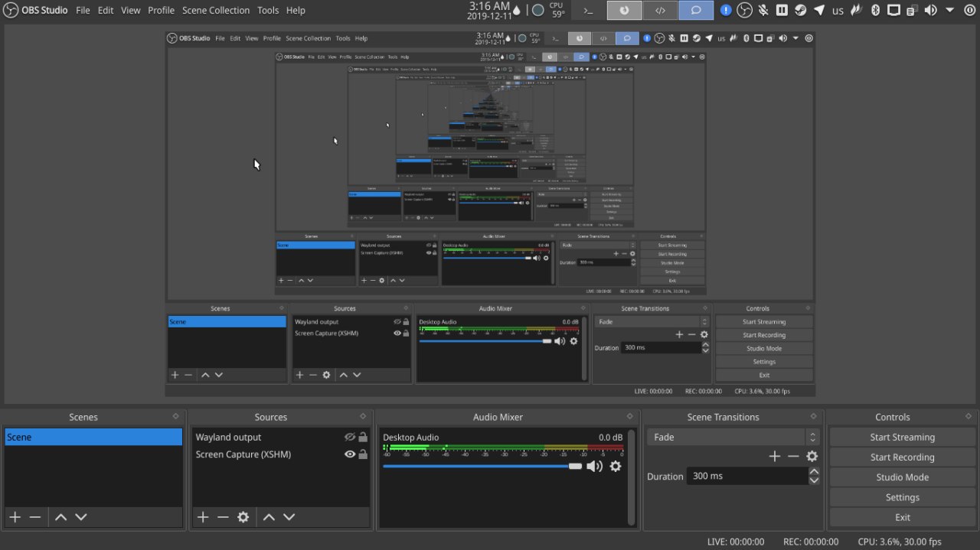Open the OBS tray icon in the system tray
This screenshot has width=980, height=550.
pyautogui.click(x=744, y=10)
